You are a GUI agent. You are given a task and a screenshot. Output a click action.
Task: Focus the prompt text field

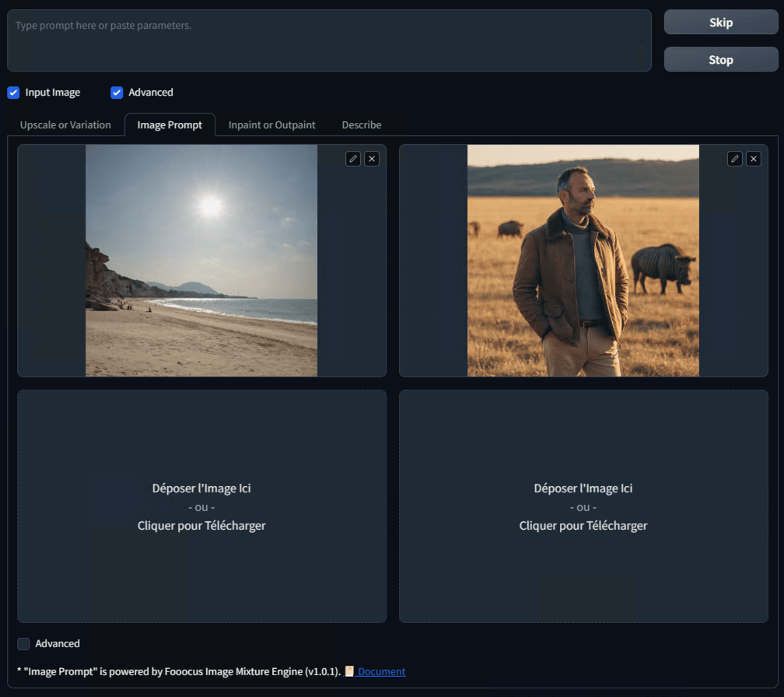329,40
